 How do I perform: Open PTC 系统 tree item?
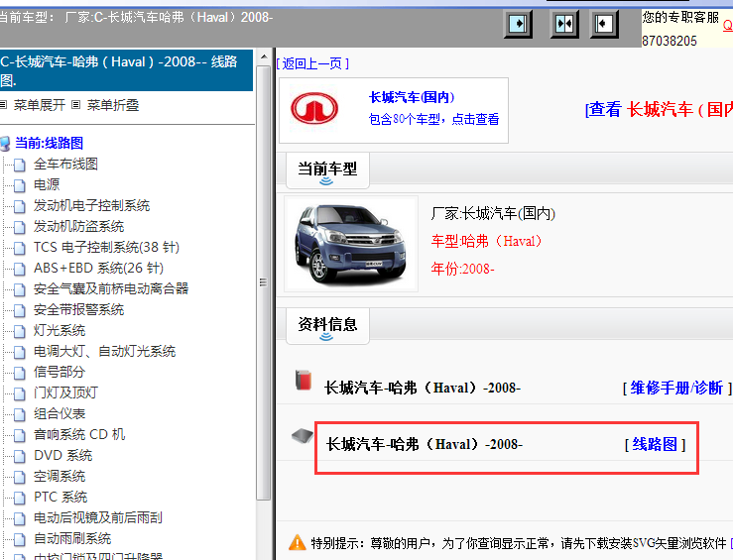(x=61, y=497)
